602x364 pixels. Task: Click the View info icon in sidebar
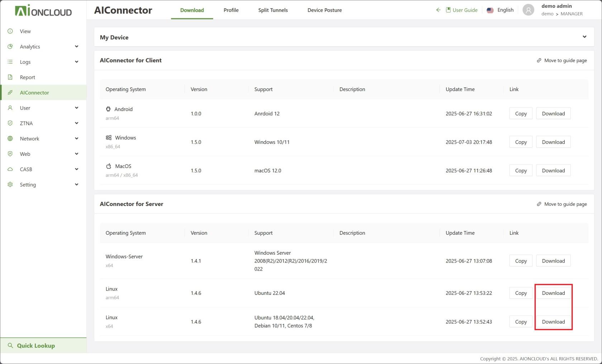point(10,31)
